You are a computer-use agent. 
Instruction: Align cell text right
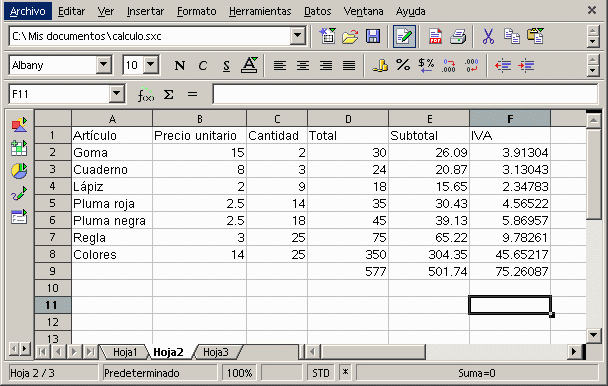click(x=326, y=66)
